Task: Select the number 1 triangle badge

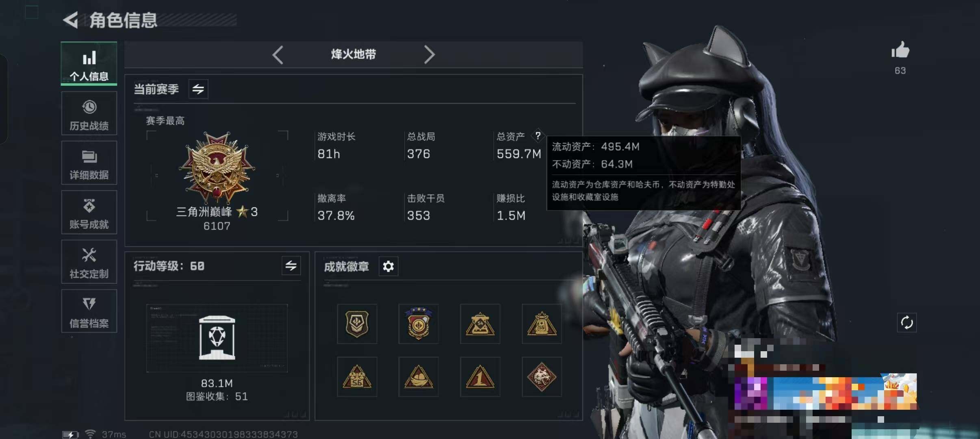Action: click(x=480, y=377)
